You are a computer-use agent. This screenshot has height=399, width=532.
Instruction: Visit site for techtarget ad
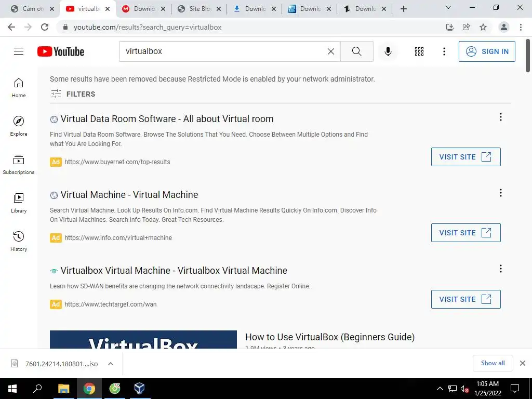point(465,299)
